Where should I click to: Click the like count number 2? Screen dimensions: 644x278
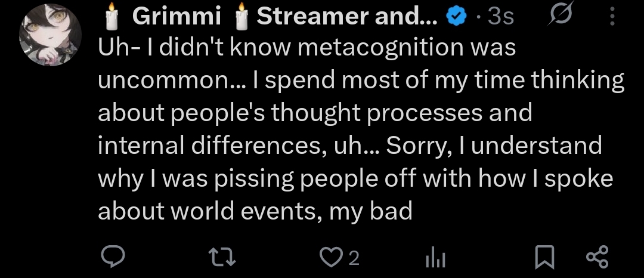(354, 258)
